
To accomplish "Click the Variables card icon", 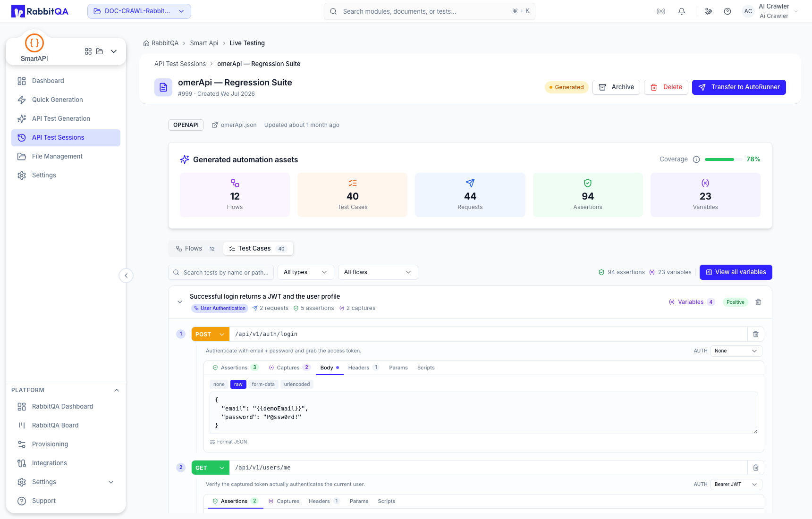I will click(705, 183).
